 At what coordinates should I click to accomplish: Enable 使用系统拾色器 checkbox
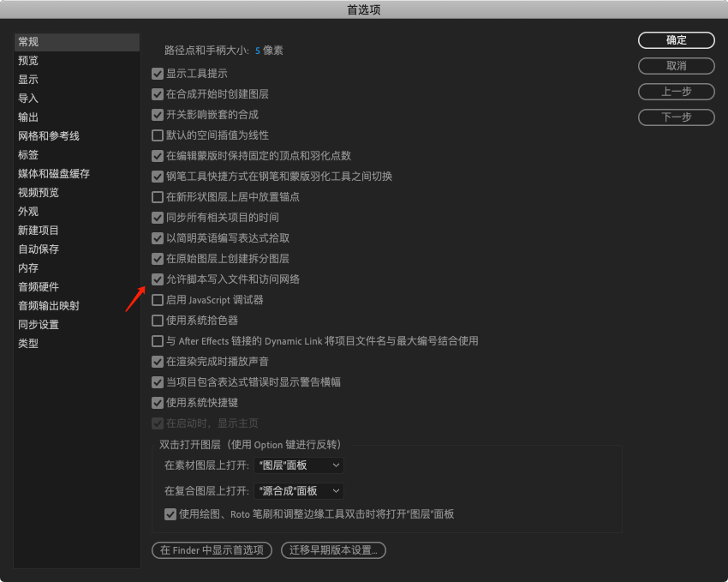pos(158,321)
